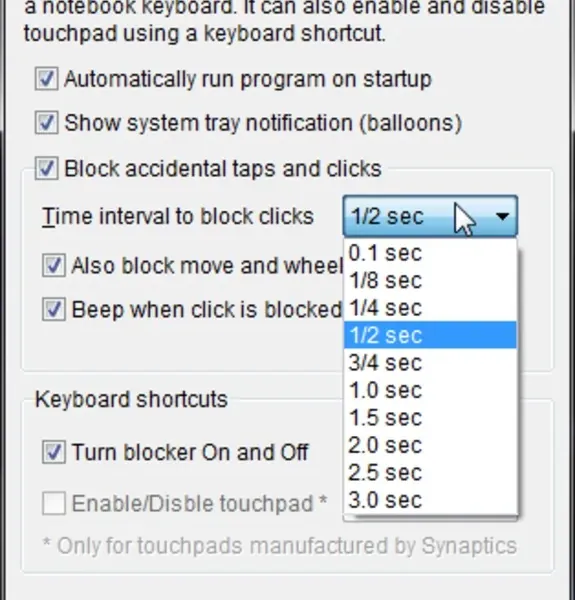Set interval to 1.0 sec
The width and height of the screenshot is (575, 600).
pos(430,390)
